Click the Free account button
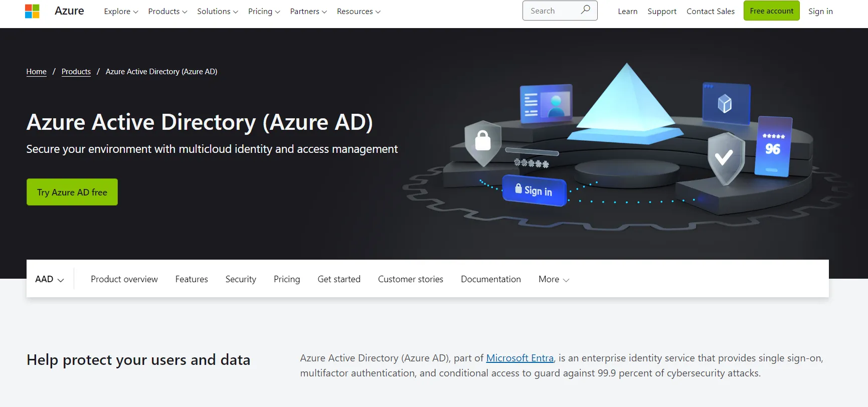 click(772, 11)
